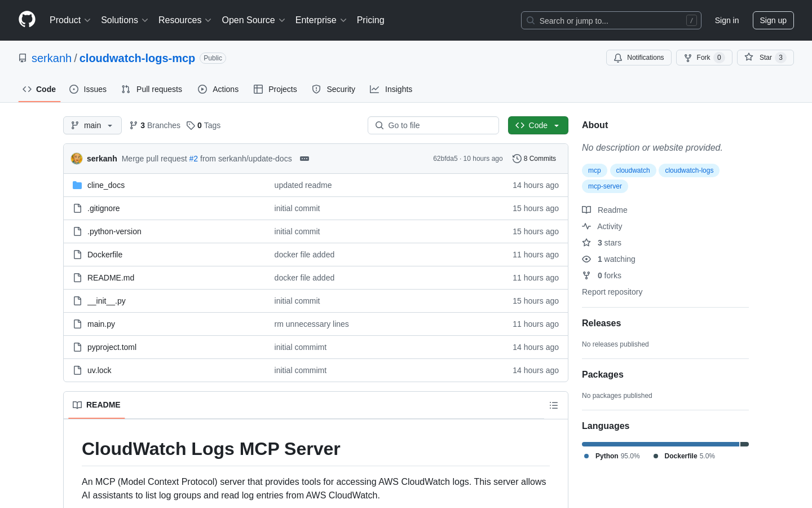Focus the Search or jump to field
The image size is (812, 508).
tap(611, 20)
